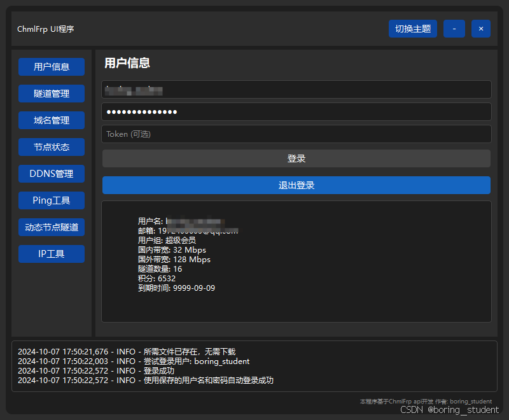Click the 到期时间: 9999-09-09 line
The image size is (509, 420).
[x=177, y=288]
